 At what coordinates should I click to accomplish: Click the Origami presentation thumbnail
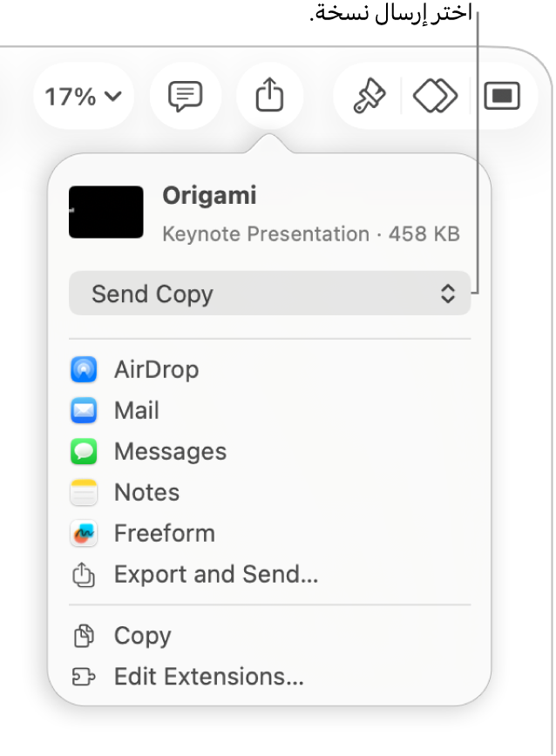pos(106,212)
